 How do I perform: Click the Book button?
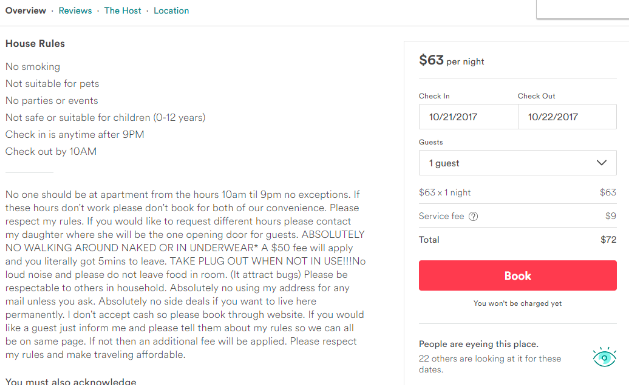(x=517, y=276)
